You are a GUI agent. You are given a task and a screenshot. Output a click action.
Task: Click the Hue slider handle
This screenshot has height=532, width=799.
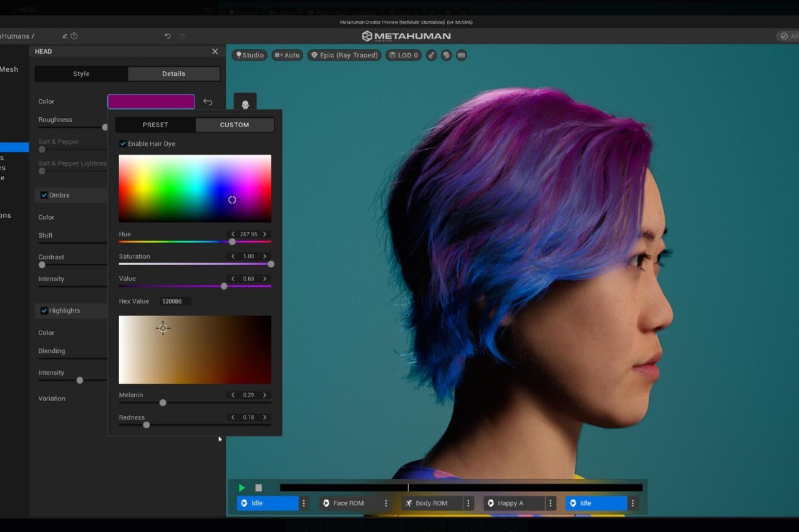click(233, 241)
